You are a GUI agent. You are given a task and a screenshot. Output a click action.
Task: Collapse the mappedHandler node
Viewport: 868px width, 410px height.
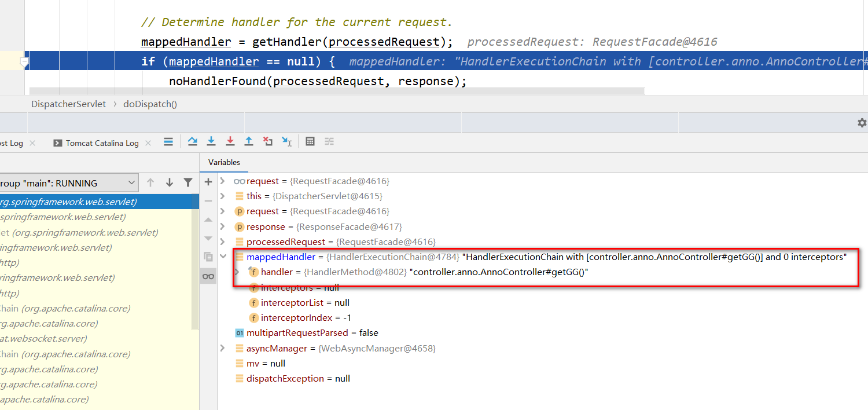tap(223, 257)
